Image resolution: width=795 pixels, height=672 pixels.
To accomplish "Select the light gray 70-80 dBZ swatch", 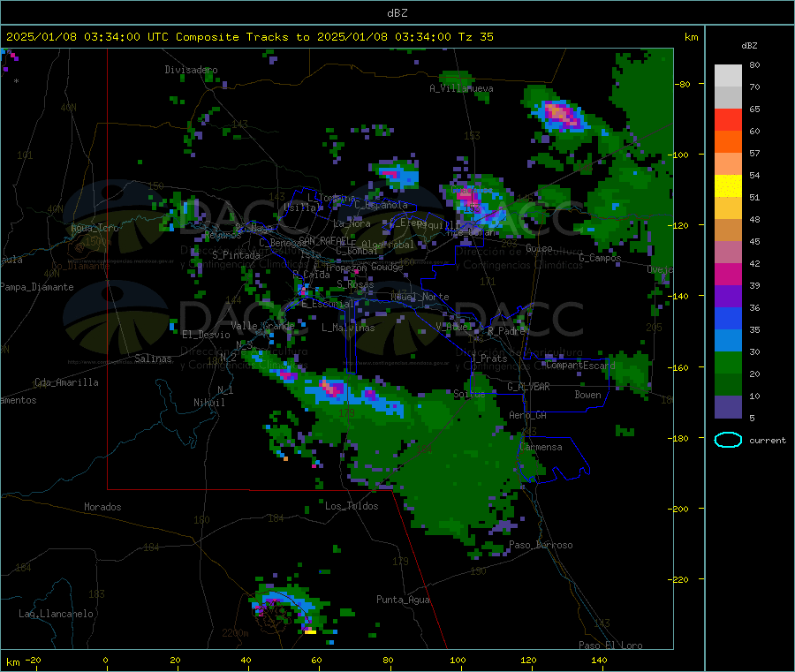I will [x=728, y=76].
